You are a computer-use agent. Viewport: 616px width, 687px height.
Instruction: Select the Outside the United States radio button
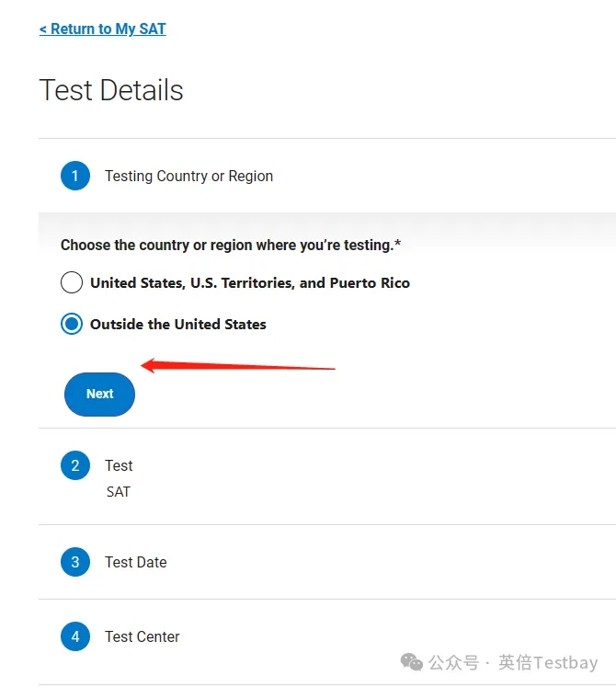point(72,324)
